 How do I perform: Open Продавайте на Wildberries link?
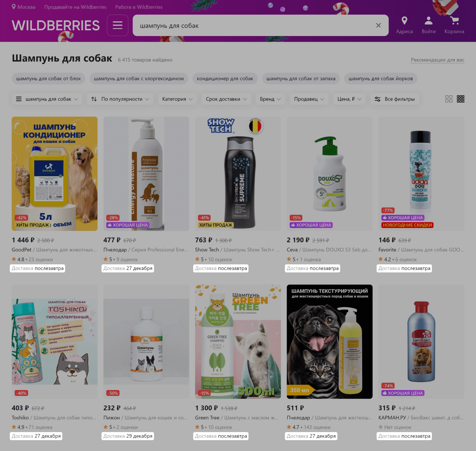pyautogui.click(x=75, y=7)
